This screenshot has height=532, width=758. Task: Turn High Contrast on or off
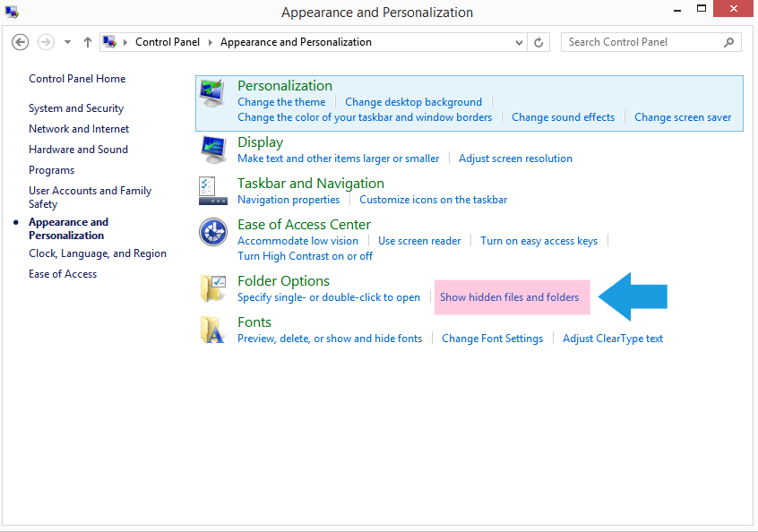point(305,256)
